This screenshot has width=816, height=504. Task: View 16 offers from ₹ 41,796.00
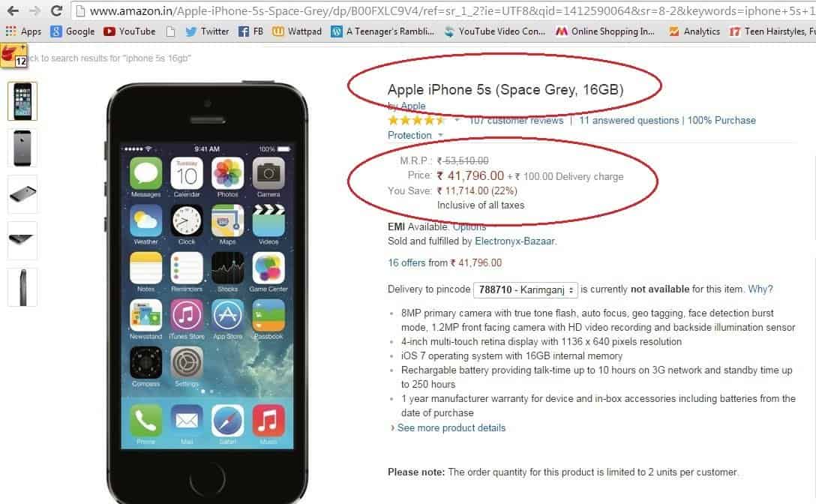445,263
